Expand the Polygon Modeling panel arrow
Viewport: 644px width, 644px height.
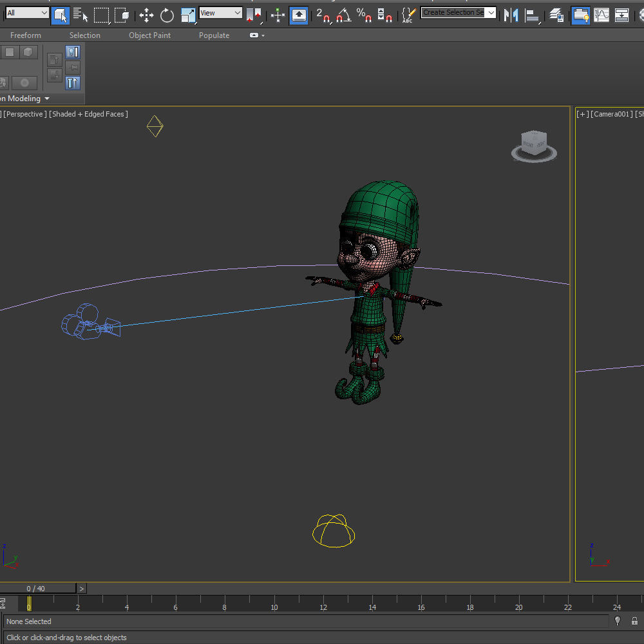47,99
